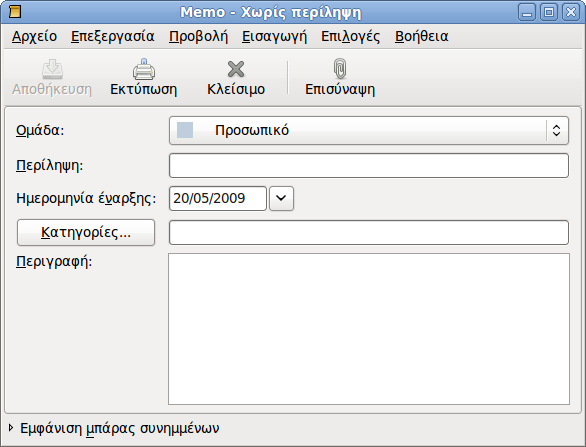Open the Επιλογές menu
The height and width of the screenshot is (447, 586).
coord(351,36)
